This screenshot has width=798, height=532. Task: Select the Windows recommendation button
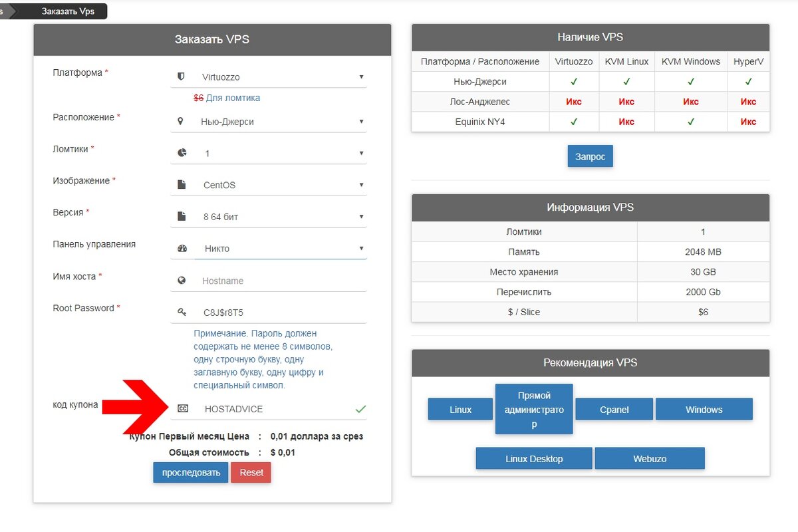tap(704, 409)
